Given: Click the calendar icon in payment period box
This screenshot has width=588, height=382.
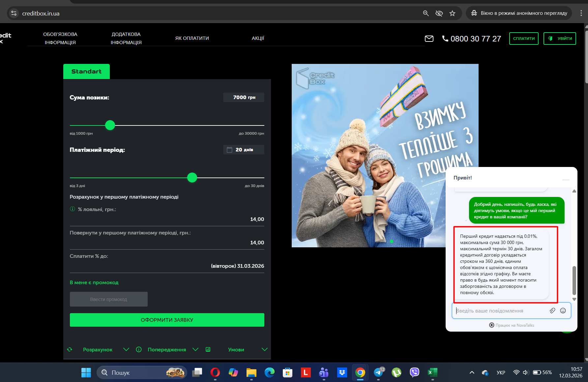Looking at the screenshot, I should 229,150.
